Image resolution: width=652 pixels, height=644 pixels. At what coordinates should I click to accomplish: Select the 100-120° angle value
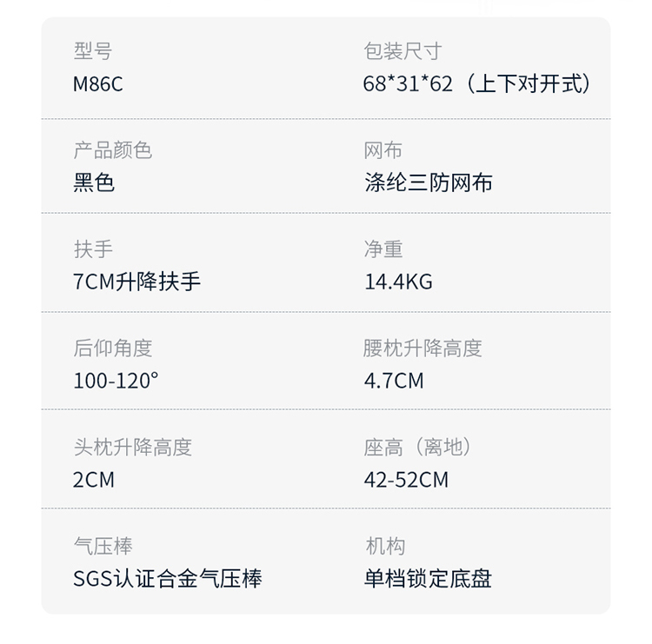point(116,381)
